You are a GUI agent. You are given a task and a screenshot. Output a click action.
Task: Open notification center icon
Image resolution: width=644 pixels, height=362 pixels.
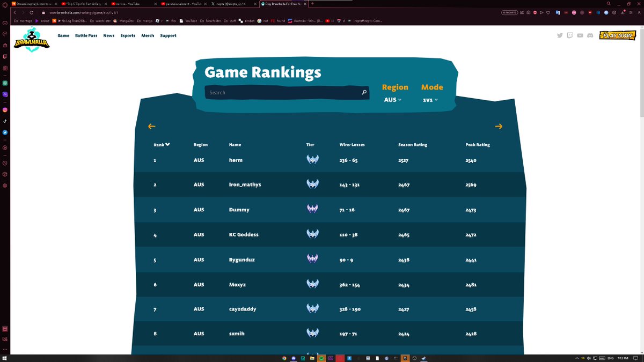pyautogui.click(x=636, y=358)
